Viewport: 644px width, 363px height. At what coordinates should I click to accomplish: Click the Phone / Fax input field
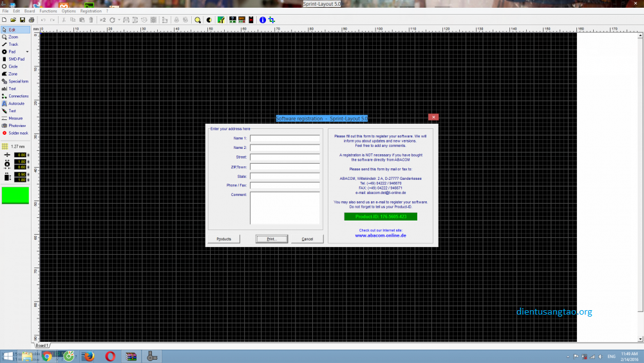point(285,186)
